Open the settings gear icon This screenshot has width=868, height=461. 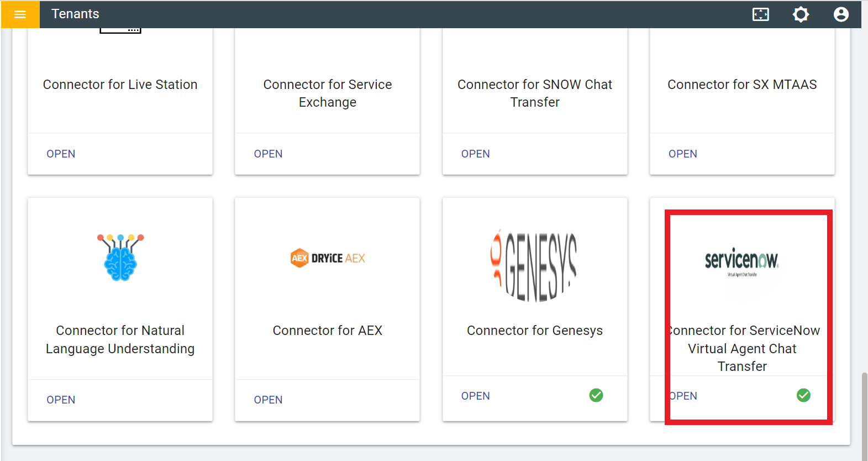pos(801,14)
